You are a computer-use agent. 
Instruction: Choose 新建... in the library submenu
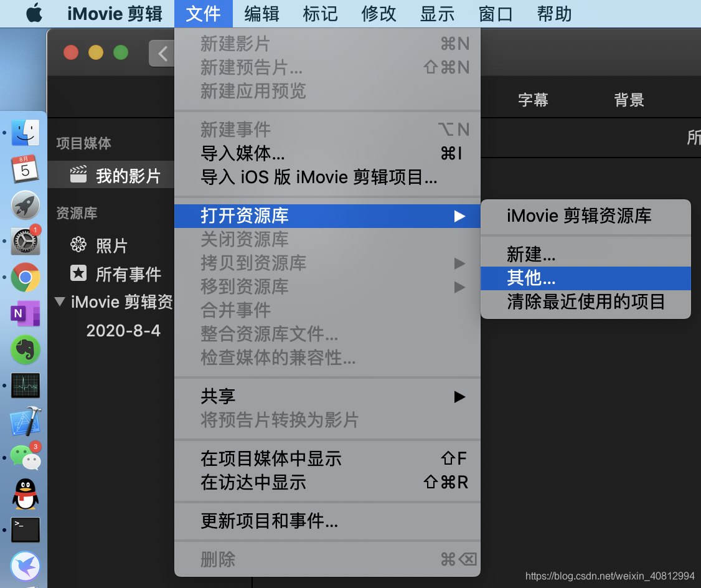pyautogui.click(x=586, y=254)
